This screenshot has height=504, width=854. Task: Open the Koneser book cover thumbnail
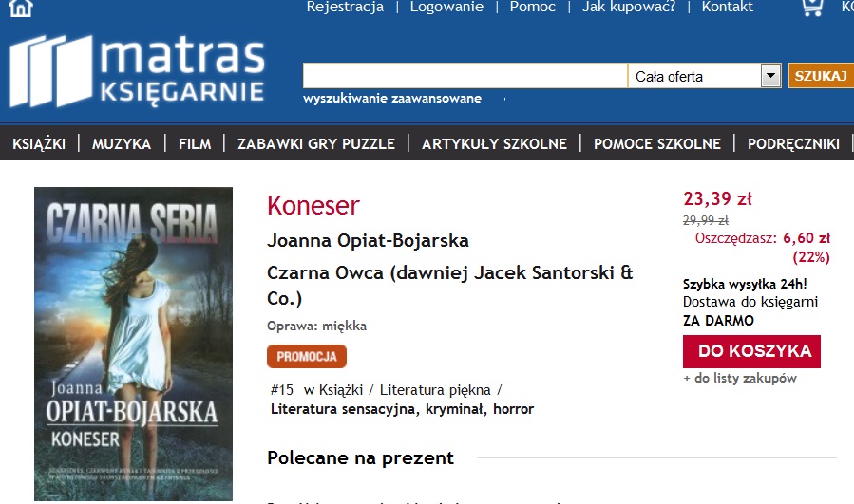133,344
